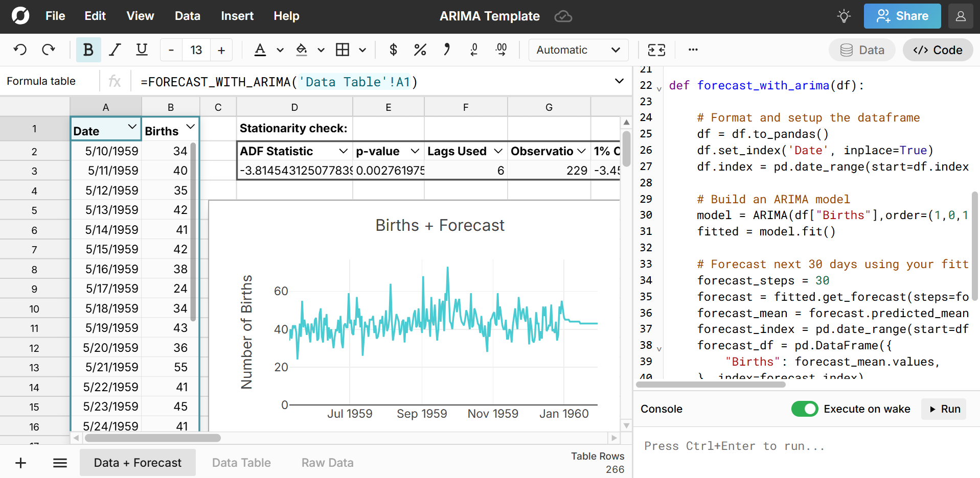The height and width of the screenshot is (478, 980).
Task: Click the undo arrow icon
Action: (20, 50)
